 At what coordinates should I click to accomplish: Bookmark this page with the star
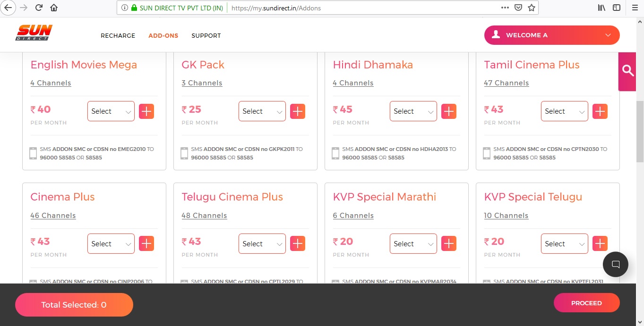[531, 8]
